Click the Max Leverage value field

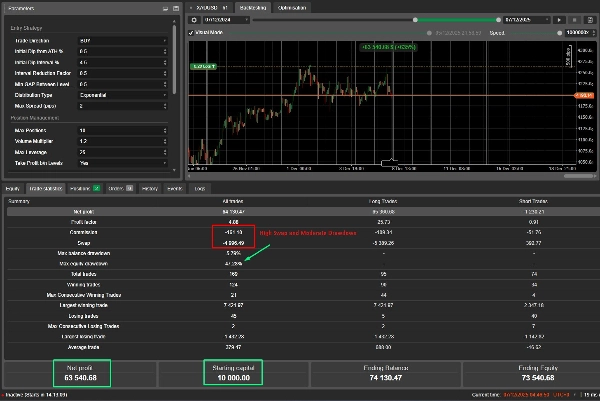pyautogui.click(x=120, y=152)
